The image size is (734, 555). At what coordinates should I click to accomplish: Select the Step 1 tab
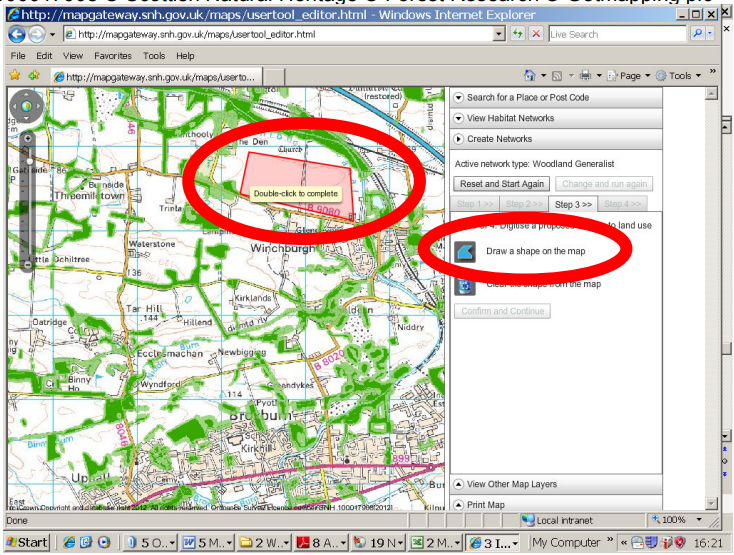tap(475, 204)
